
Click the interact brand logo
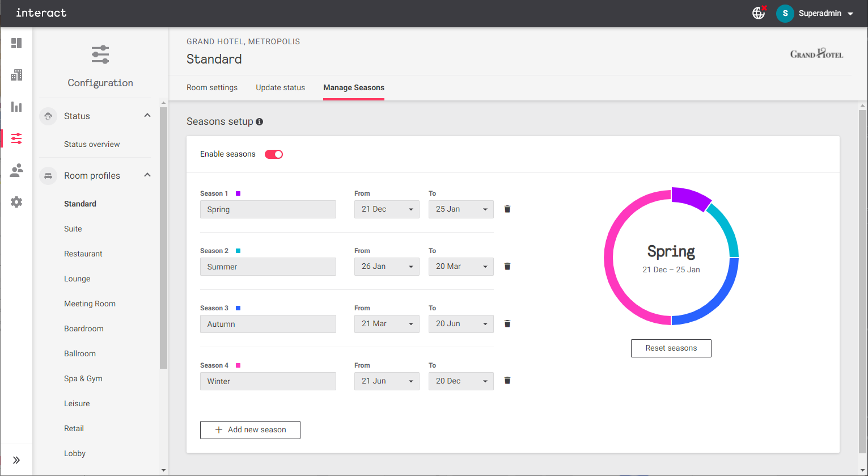pyautogui.click(x=41, y=13)
